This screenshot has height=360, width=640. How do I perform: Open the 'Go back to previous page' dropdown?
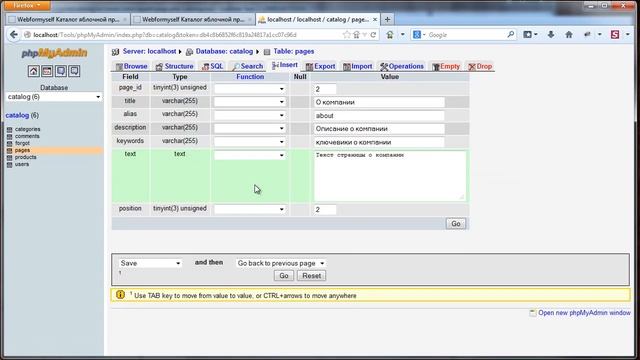(280, 263)
